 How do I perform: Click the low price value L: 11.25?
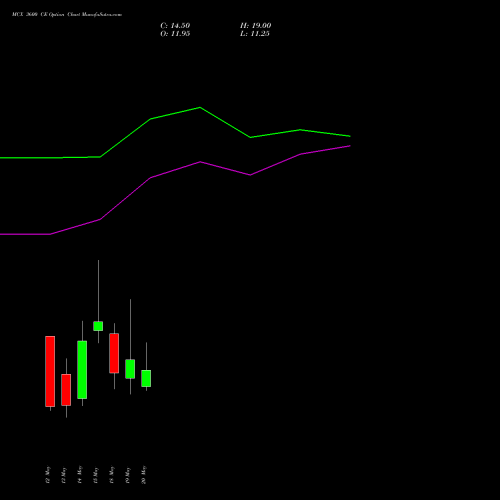255,34
